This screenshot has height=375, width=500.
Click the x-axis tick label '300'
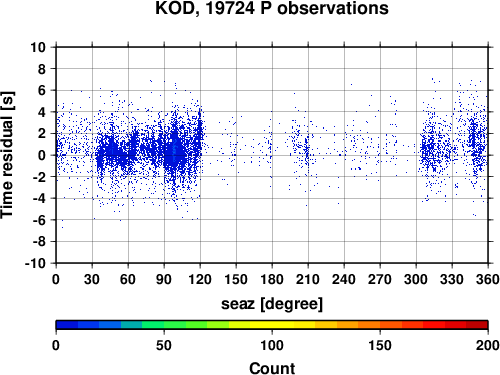coord(416,279)
